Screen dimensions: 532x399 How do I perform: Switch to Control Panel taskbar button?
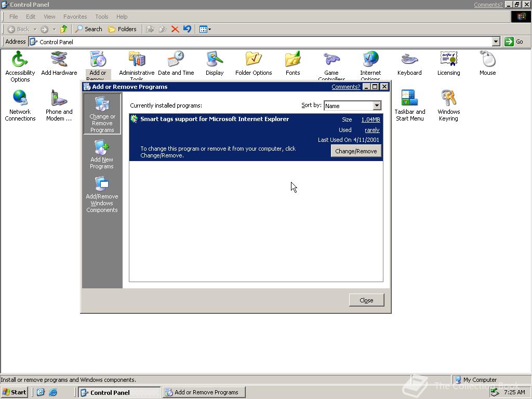[119, 392]
